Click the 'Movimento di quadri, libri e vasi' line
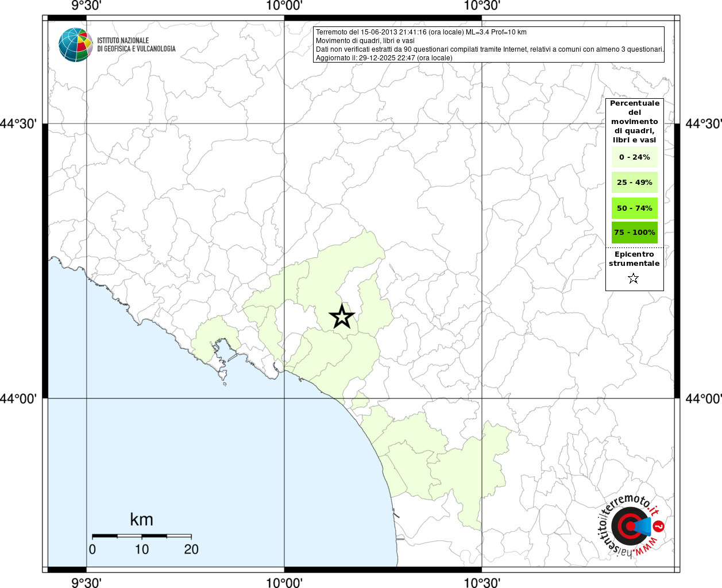This screenshot has width=722, height=588. [x=365, y=41]
